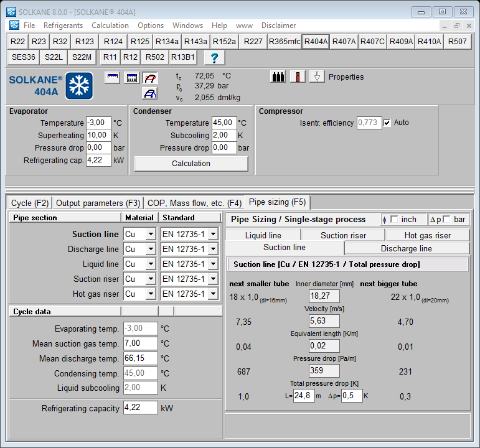Click the Inner diameter value field
This screenshot has width=480, height=448.
[x=324, y=296]
